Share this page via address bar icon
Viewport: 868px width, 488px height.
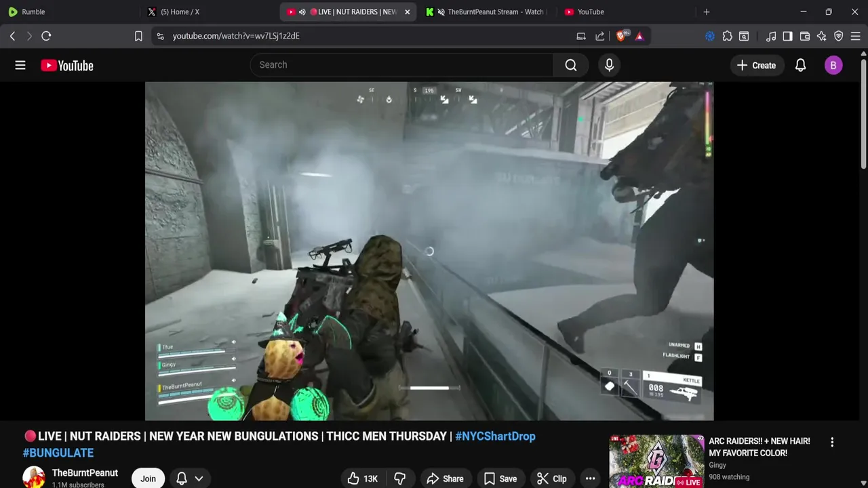pyautogui.click(x=600, y=36)
